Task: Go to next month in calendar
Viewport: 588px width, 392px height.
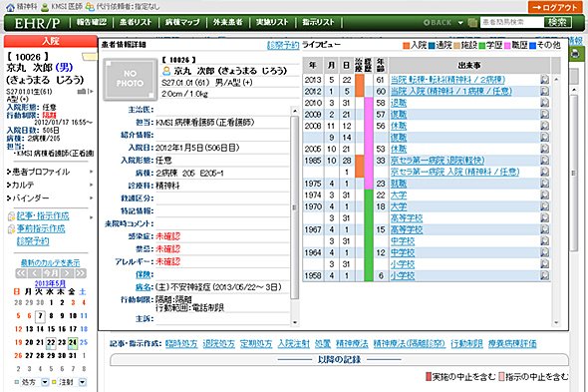Action: click(x=67, y=273)
